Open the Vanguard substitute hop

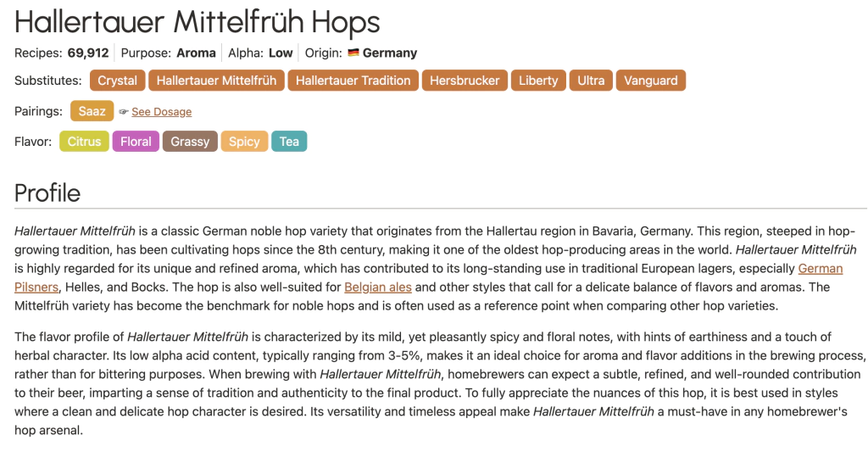pyautogui.click(x=651, y=81)
